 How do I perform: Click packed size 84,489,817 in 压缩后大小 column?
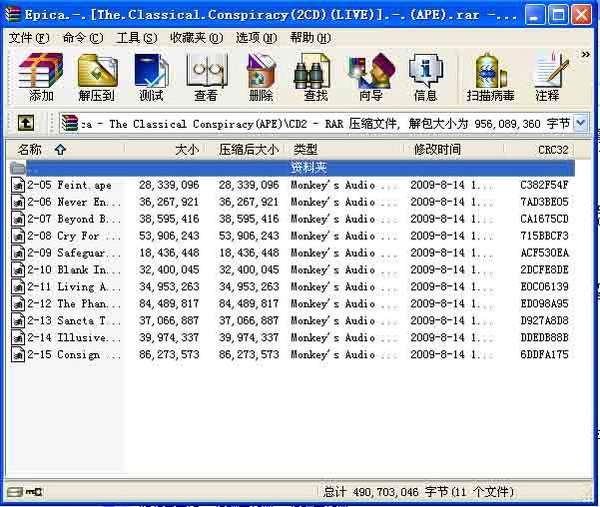click(249, 304)
